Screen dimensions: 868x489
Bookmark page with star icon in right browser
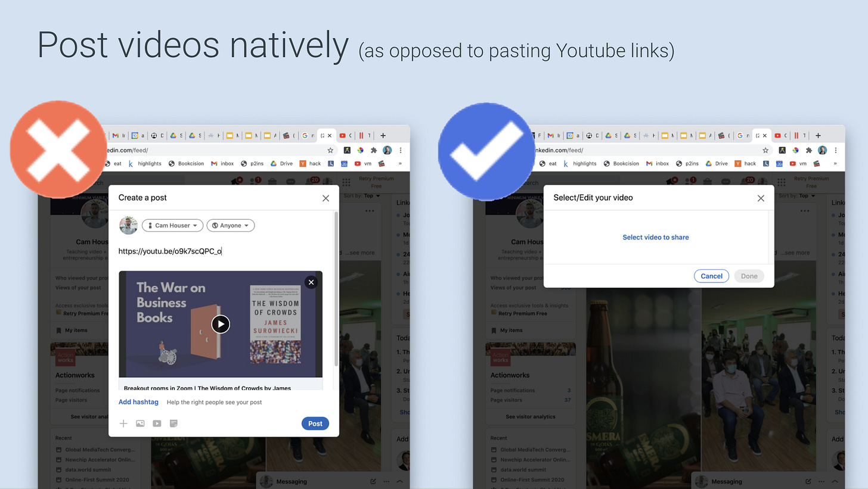tap(765, 151)
